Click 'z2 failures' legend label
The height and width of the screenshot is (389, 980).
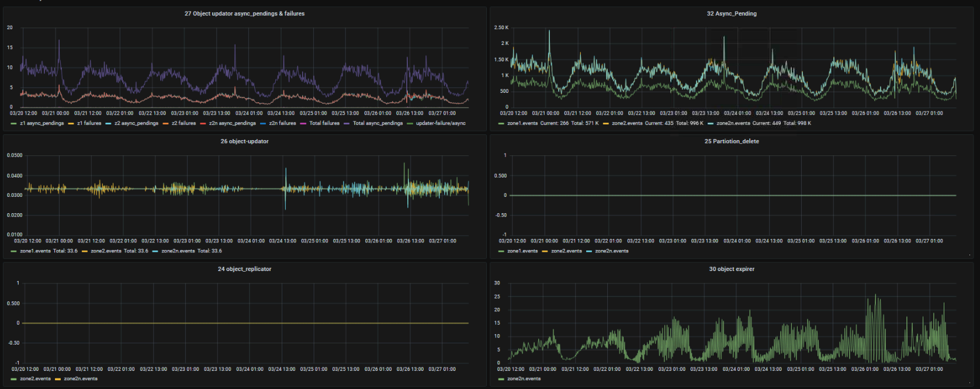(183, 123)
